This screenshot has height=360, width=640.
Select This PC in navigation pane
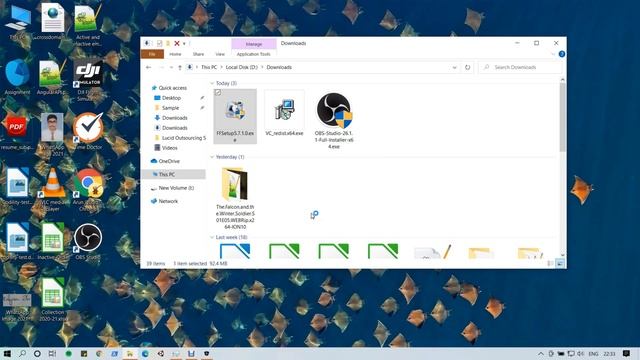pyautogui.click(x=173, y=174)
